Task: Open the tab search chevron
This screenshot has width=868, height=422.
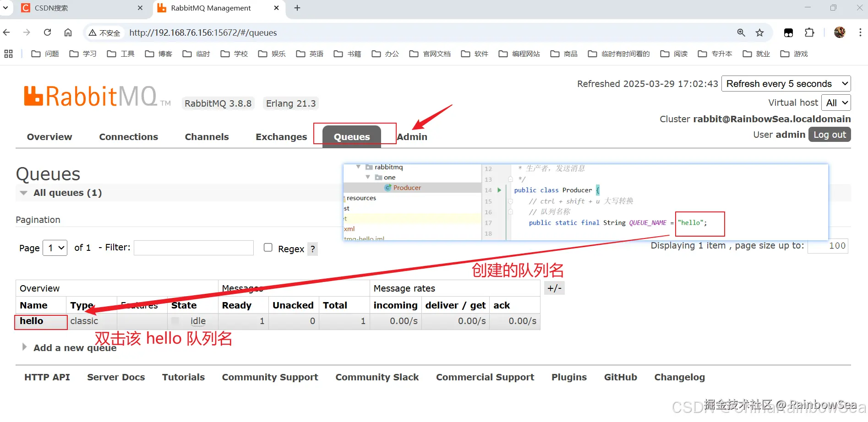Action: click(x=5, y=8)
